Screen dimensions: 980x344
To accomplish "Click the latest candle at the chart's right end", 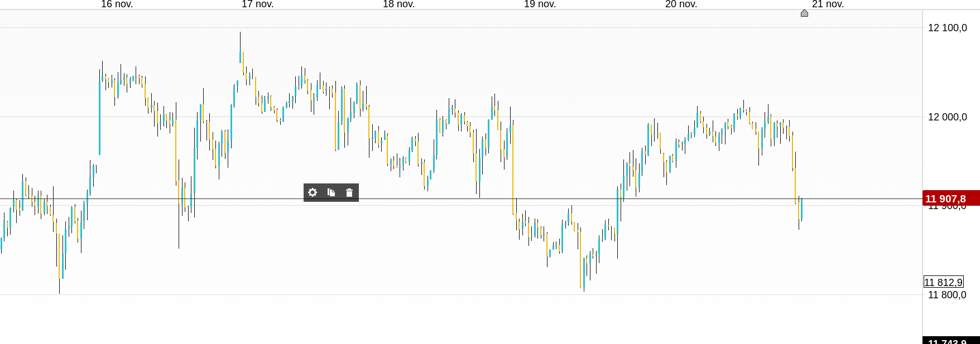I will tap(801, 209).
